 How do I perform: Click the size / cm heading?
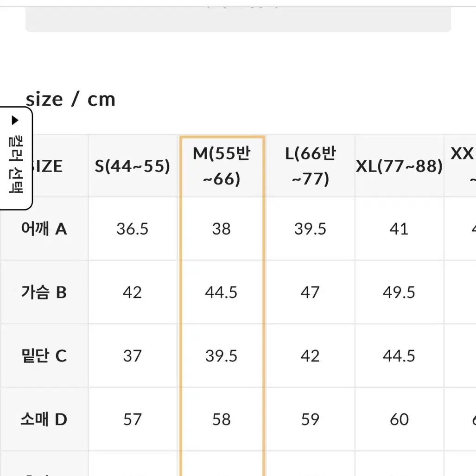(70, 99)
